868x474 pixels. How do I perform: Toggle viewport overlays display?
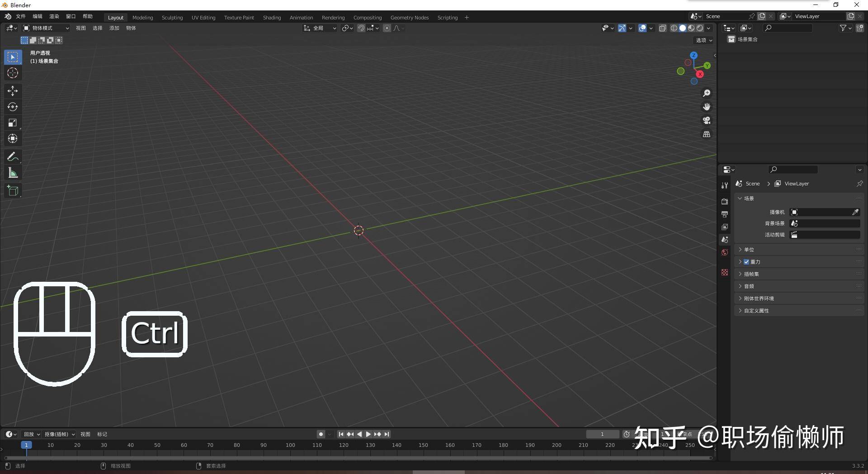(642, 28)
